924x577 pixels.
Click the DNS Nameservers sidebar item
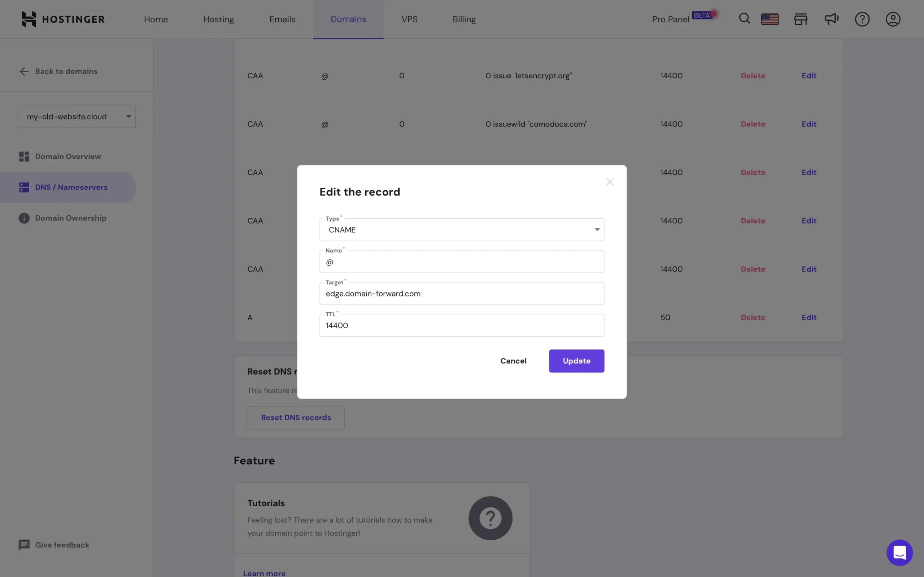point(71,187)
